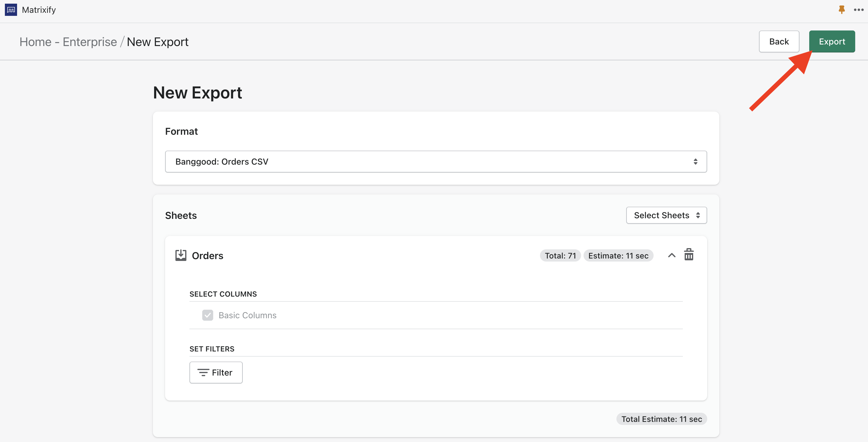Click the Estimate: 11 sec badge

(x=618, y=255)
